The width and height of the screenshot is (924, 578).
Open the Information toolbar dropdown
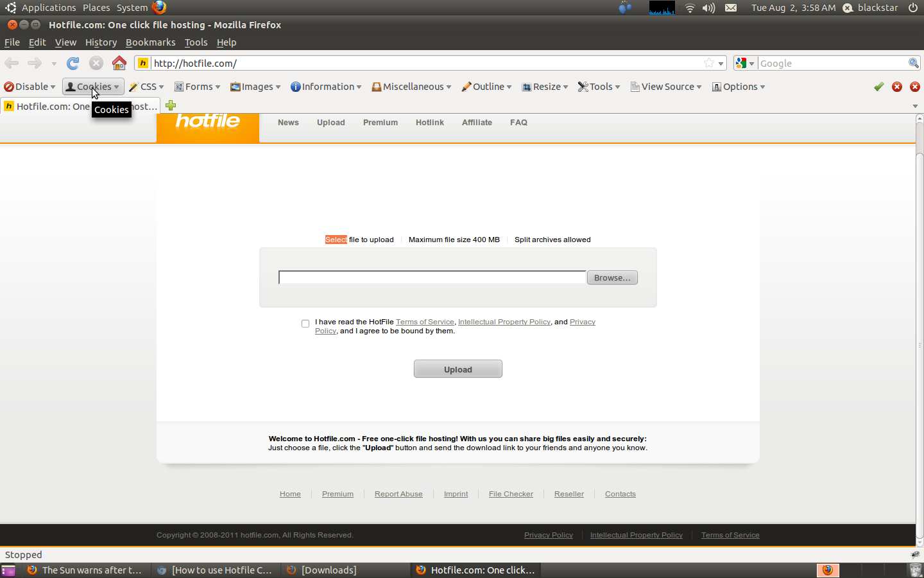tap(326, 87)
